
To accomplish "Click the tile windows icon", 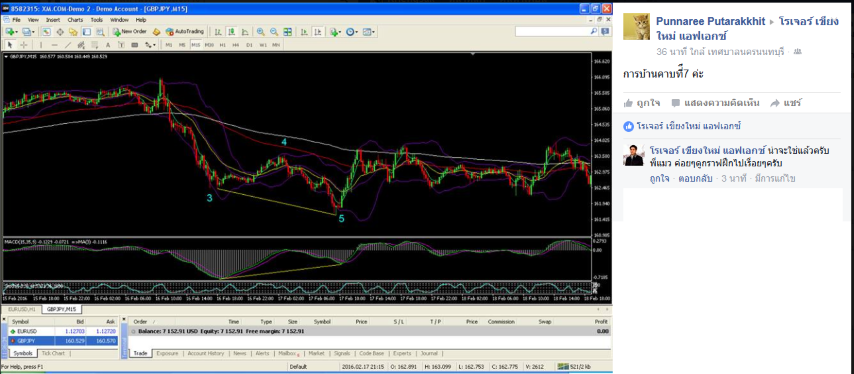I will coord(288,32).
